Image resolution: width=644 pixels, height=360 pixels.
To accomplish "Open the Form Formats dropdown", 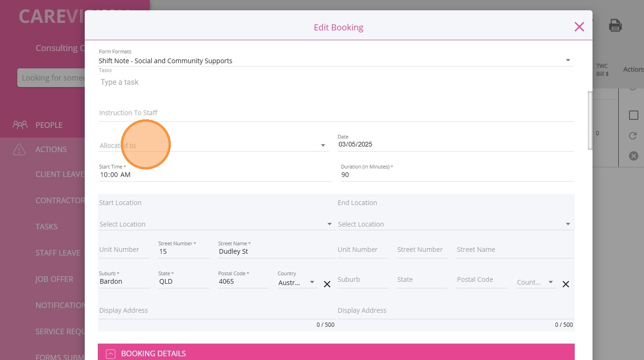I will click(568, 60).
